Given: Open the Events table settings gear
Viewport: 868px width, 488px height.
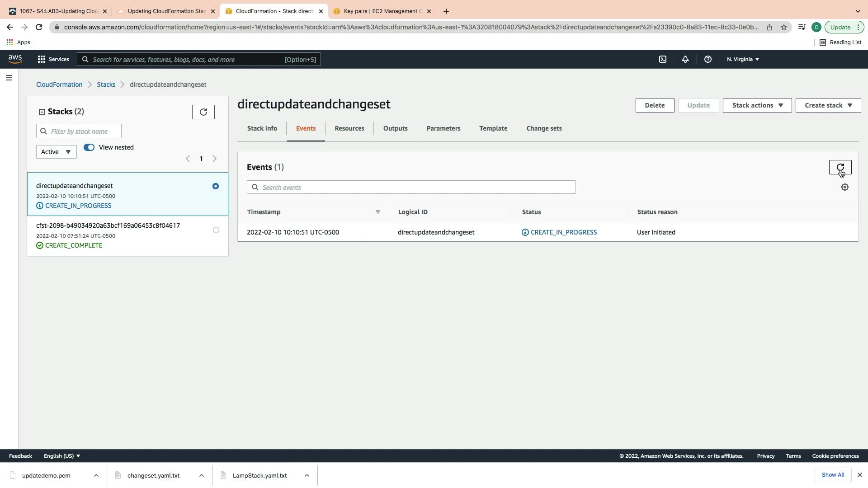Looking at the screenshot, I should [x=844, y=187].
